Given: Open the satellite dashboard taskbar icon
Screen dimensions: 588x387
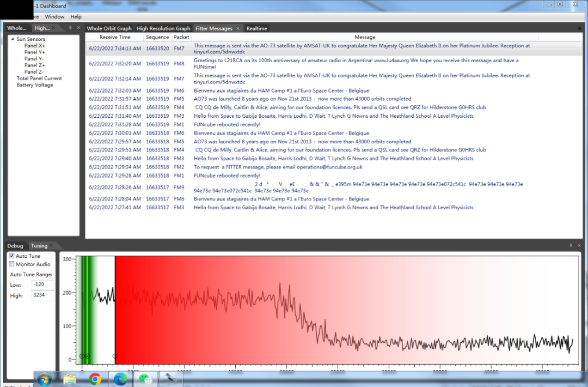Looking at the screenshot, I should (171, 379).
